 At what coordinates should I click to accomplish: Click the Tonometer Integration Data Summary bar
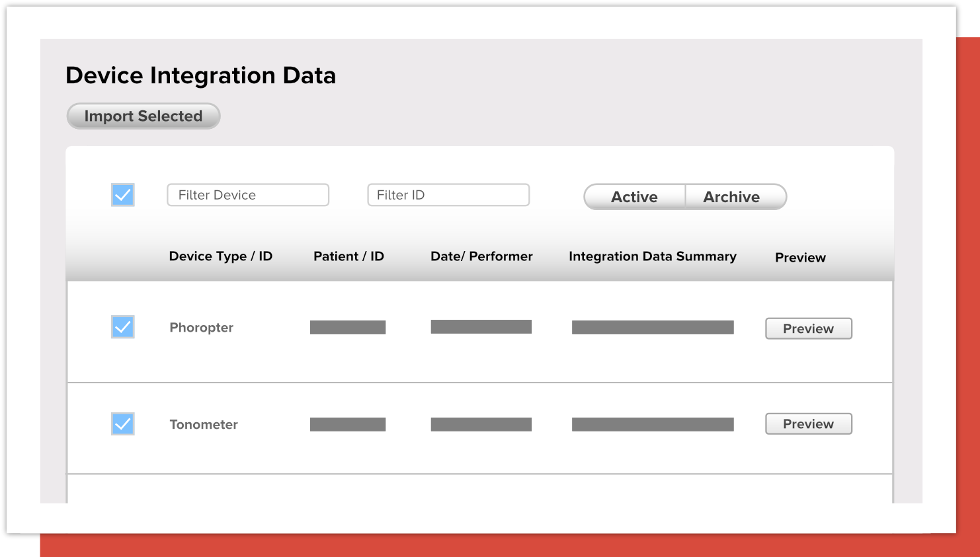[653, 424]
